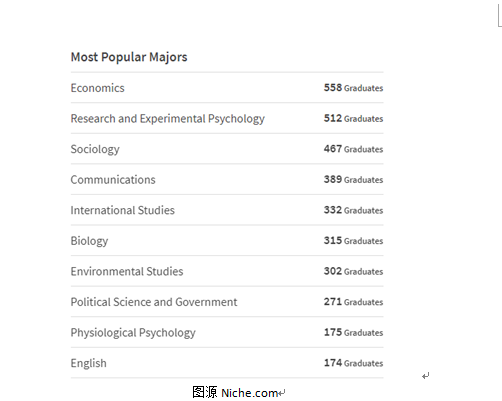Image resolution: width=502 pixels, height=401 pixels.
Task: Click the Niche.com source caption
Action: click(235, 393)
